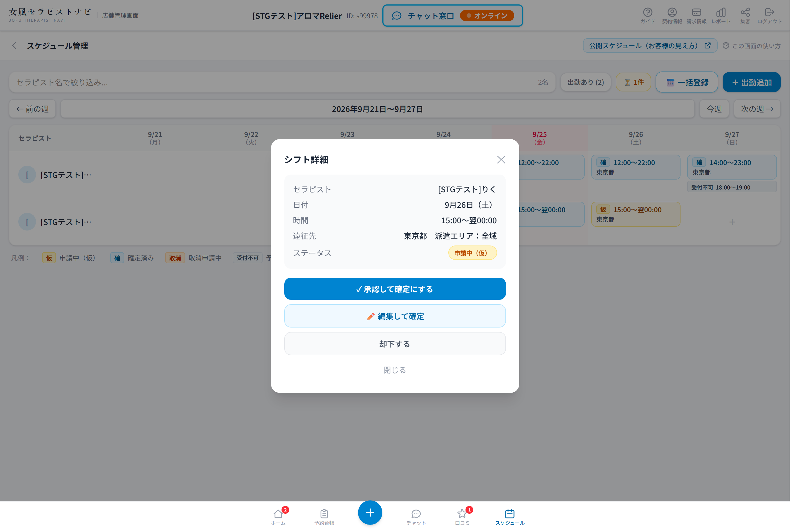Image resolution: width=798 pixels, height=532 pixels.
Task: Reject the shift with 却下する
Action: pos(395,344)
